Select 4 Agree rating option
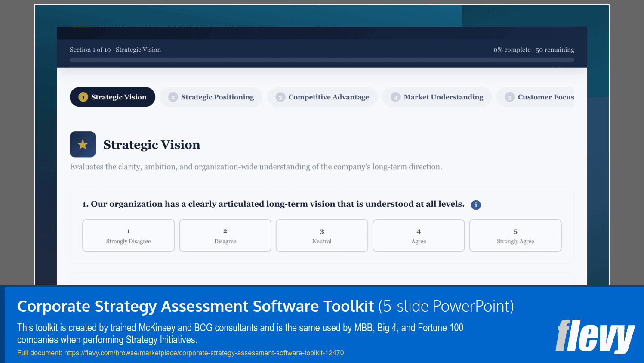This screenshot has width=644, height=363. (x=419, y=236)
